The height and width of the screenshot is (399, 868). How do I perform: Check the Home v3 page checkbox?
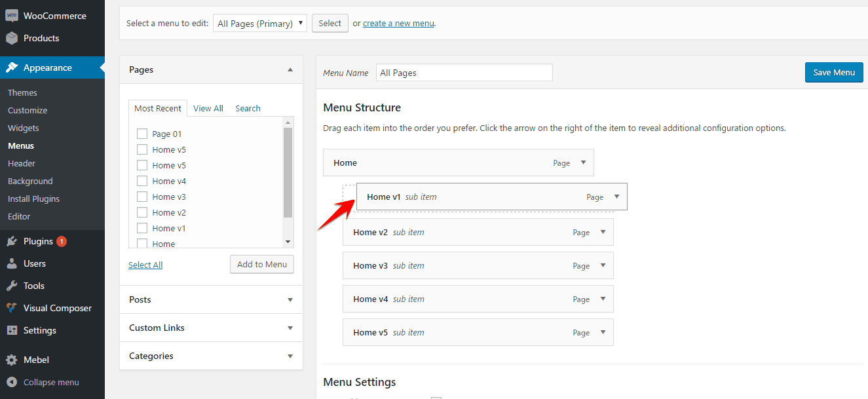[142, 196]
